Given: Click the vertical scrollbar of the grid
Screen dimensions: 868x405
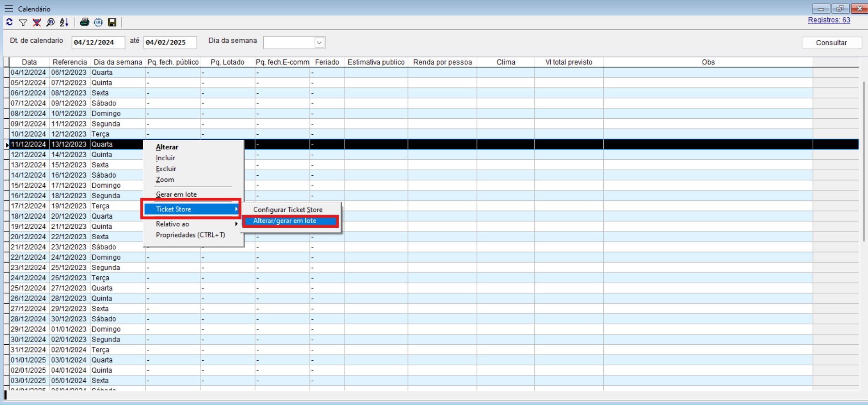Looking at the screenshot, I should 863,160.
